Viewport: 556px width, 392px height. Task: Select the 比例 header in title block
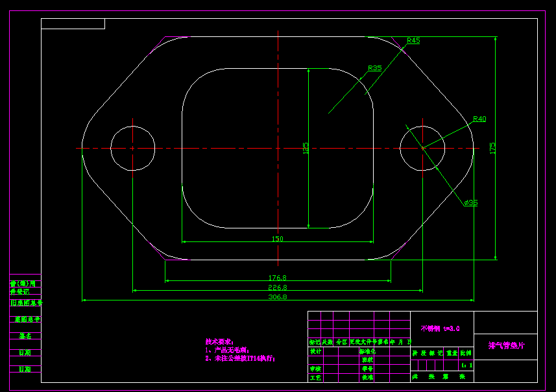[x=466, y=353]
